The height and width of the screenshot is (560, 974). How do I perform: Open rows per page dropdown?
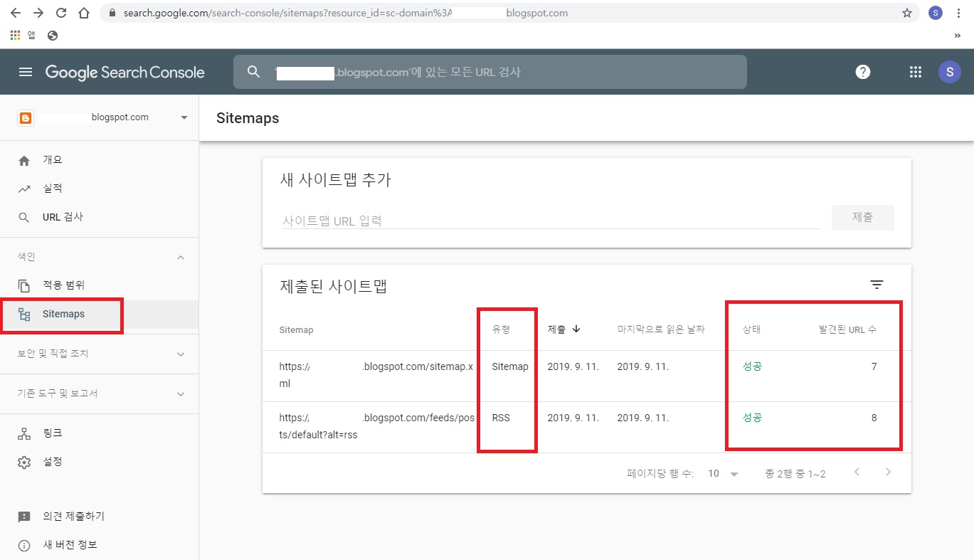pos(724,474)
